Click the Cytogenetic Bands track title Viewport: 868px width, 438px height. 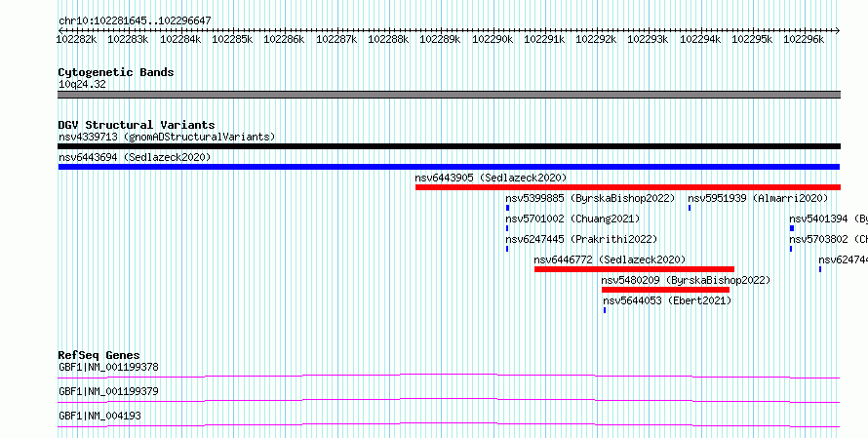[116, 72]
